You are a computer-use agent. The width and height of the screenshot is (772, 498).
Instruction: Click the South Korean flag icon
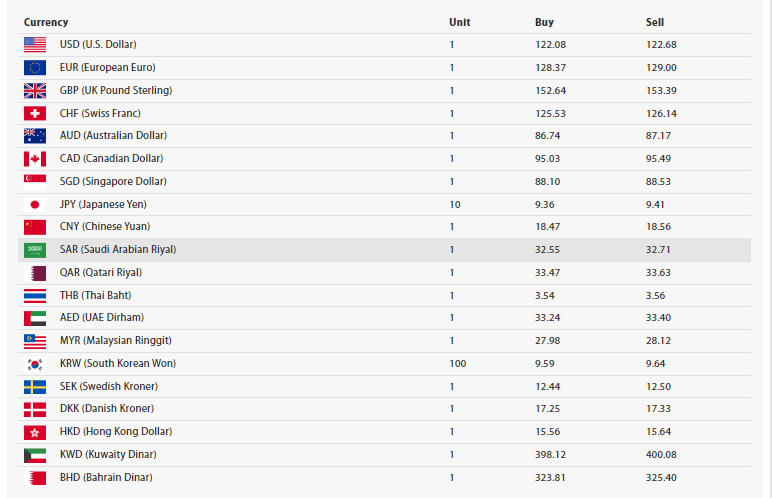click(35, 364)
